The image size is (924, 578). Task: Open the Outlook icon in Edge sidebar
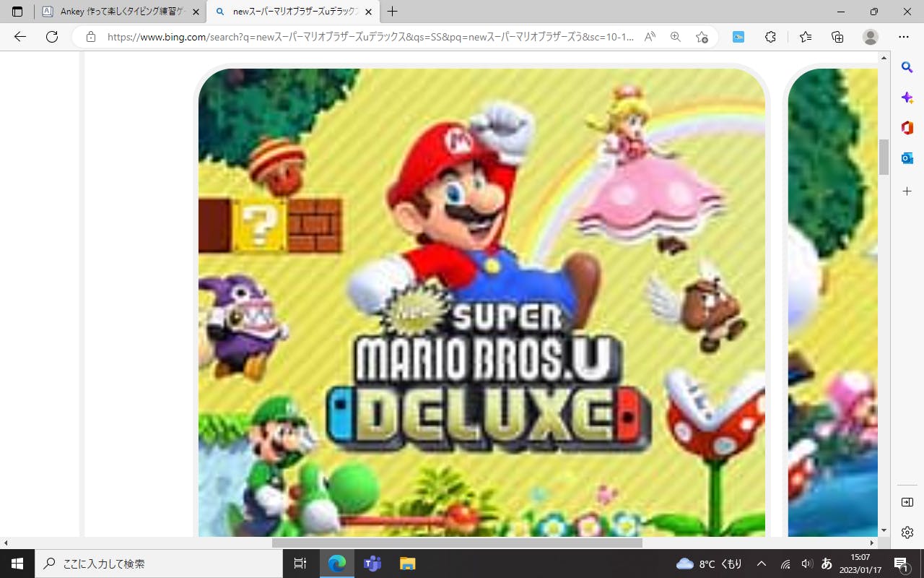907,158
